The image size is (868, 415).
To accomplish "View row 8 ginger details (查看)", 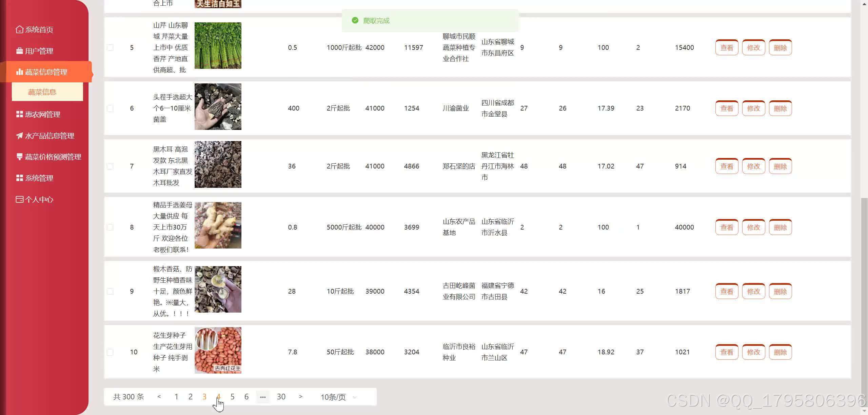I will (x=727, y=227).
